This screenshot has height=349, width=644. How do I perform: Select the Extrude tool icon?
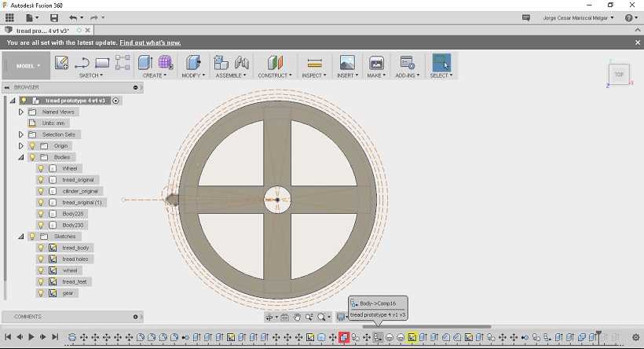[x=145, y=62]
